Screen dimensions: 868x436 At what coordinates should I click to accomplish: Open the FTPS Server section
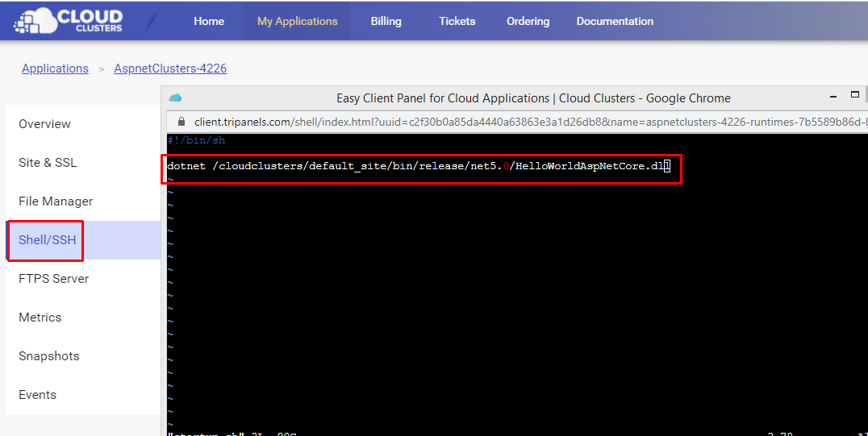point(54,279)
